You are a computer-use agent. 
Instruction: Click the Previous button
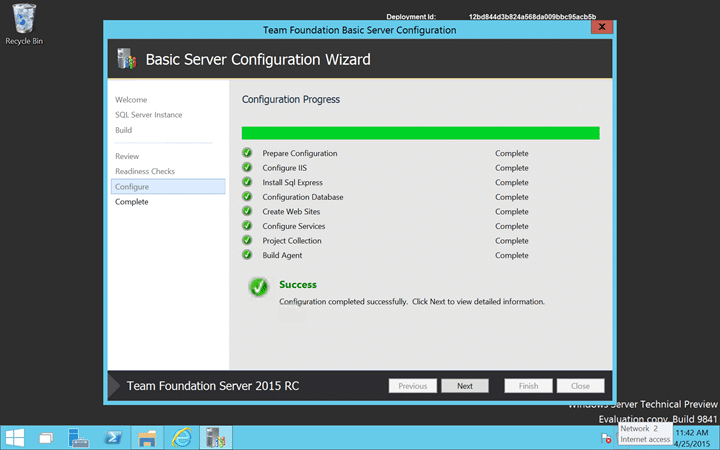pos(412,386)
